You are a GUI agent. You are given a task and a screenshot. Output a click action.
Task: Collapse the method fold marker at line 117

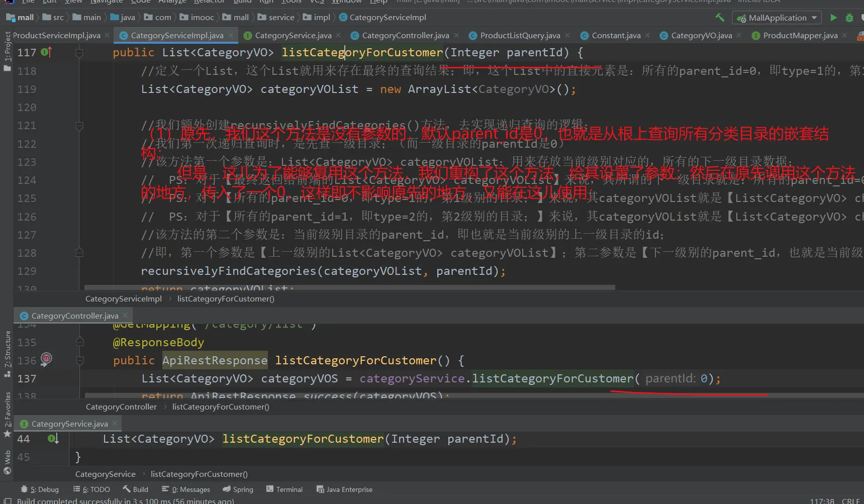coord(79,52)
